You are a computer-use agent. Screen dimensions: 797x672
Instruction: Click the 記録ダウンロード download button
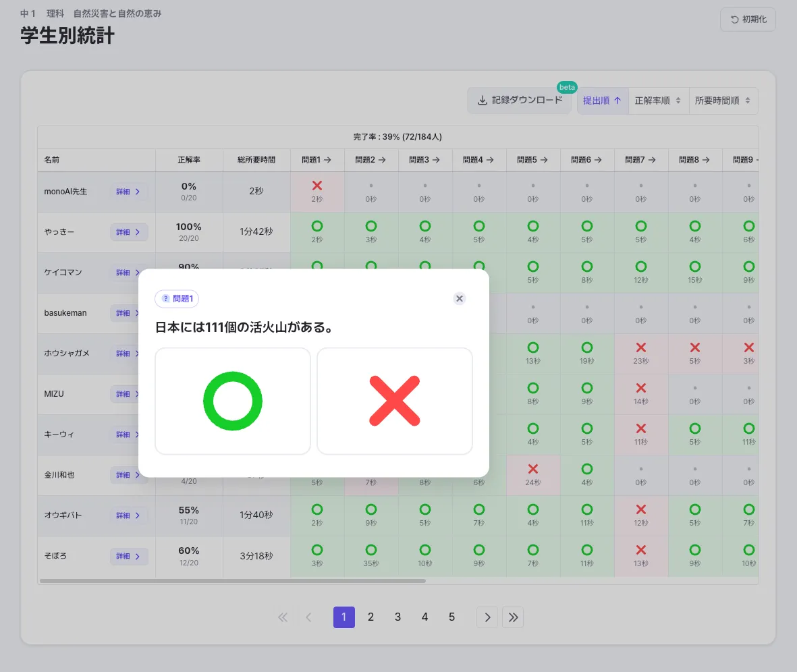tap(520, 101)
